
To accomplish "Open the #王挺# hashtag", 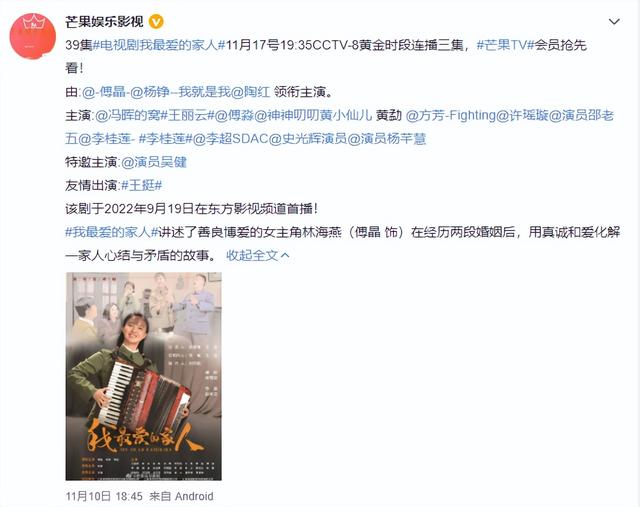I will coord(141,186).
